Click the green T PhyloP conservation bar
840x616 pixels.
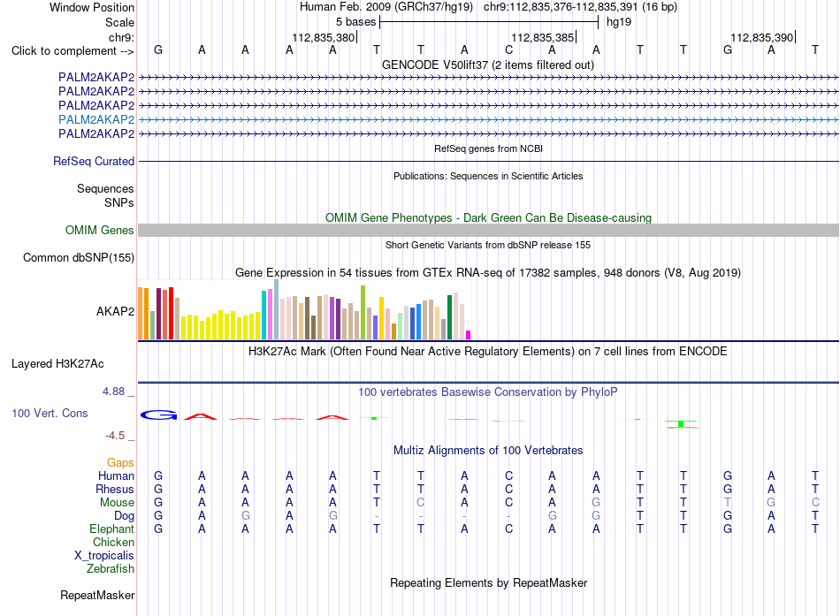(682, 423)
